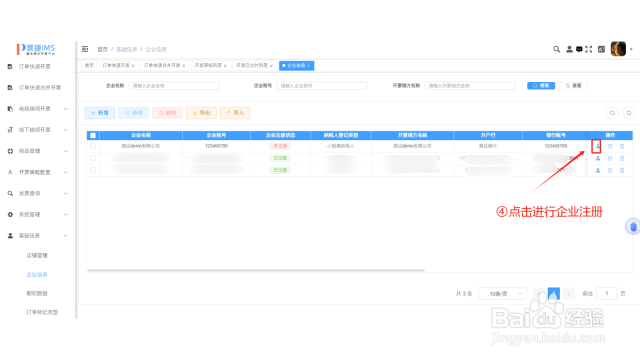The image size is (640, 360).
Task: Click the register icon in 测试demo有限公司 row
Action: coord(598,146)
